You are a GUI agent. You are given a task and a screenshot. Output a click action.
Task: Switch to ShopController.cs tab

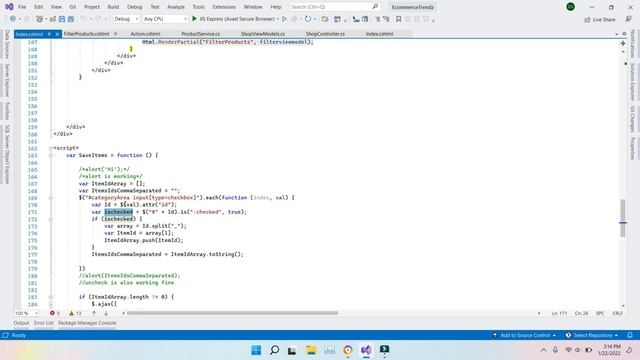(x=325, y=34)
